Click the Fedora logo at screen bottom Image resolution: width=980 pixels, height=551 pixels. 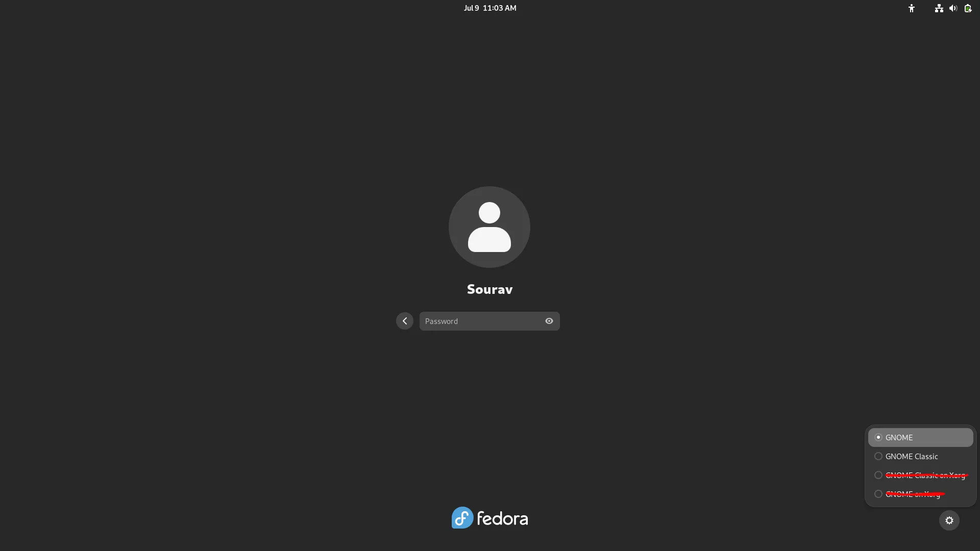click(x=489, y=517)
